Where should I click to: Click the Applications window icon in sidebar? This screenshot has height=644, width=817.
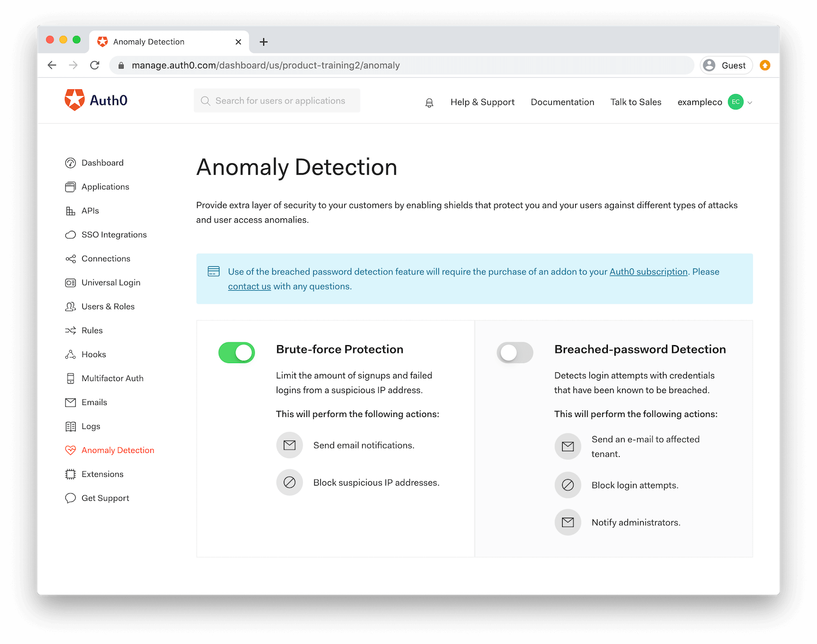tap(70, 187)
